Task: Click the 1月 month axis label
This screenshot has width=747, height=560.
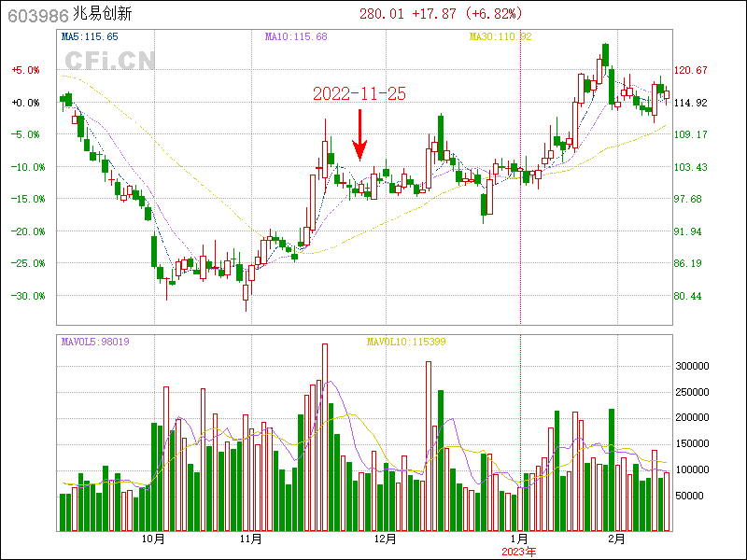Action: click(519, 539)
